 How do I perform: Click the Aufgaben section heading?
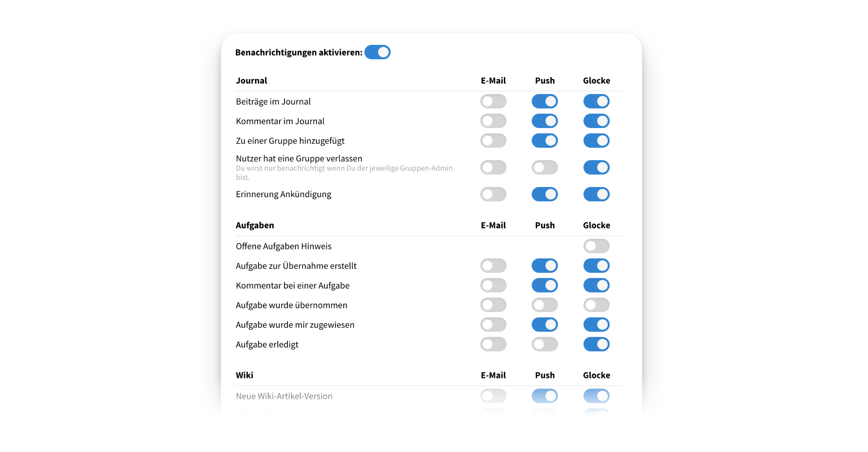254,225
